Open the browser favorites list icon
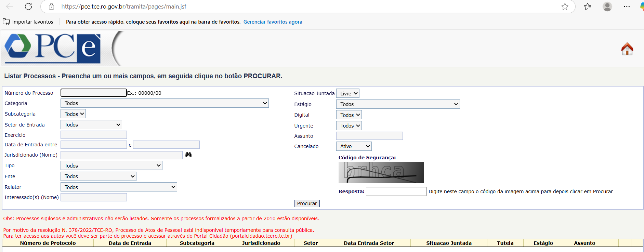This screenshot has height=252, width=644. tap(588, 6)
